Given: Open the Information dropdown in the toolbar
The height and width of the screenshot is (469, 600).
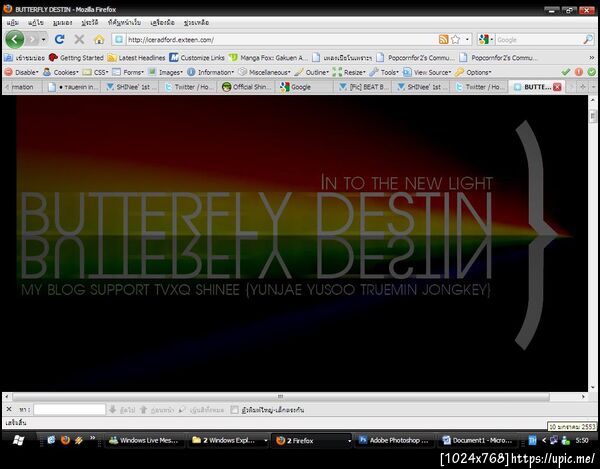Looking at the screenshot, I should [210, 72].
